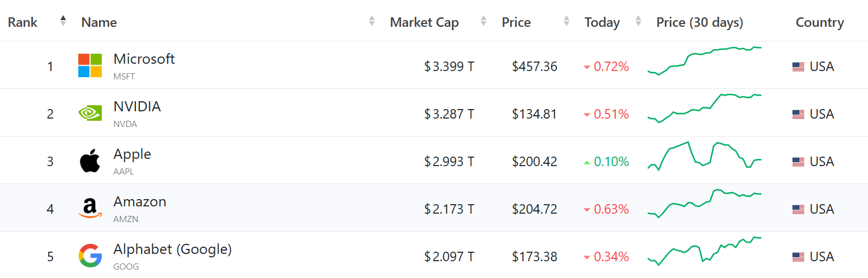Viewport: 868px width, 278px height.
Task: Click the USA flag in Apple row
Action: [798, 162]
